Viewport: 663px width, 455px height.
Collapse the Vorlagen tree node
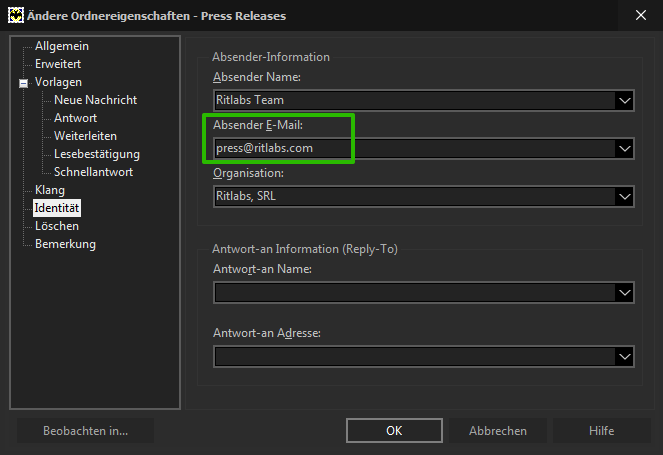pos(24,83)
